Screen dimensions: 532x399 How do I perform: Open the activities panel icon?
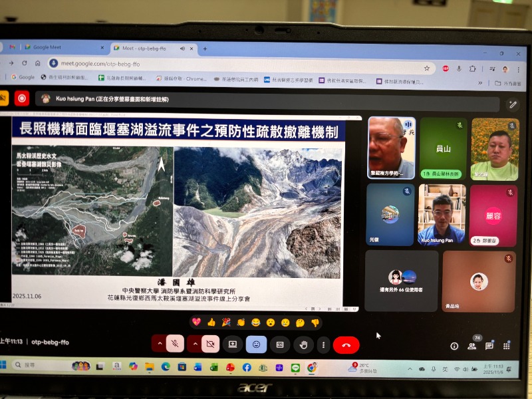[507, 346]
